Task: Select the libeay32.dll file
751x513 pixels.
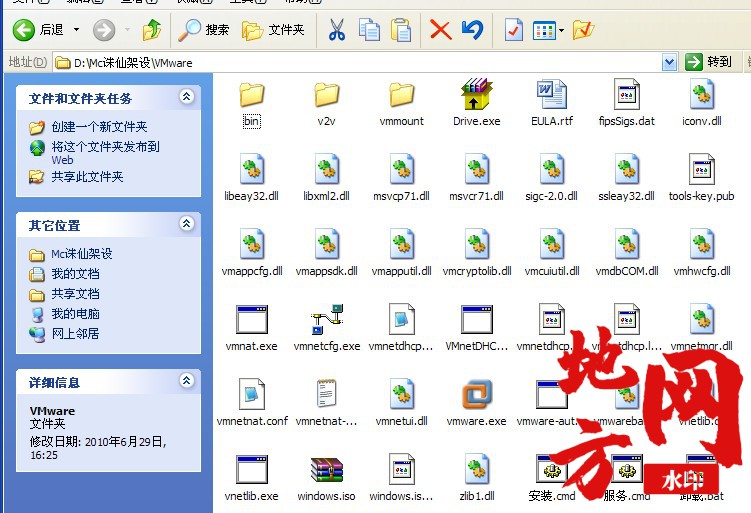Action: 251,178
